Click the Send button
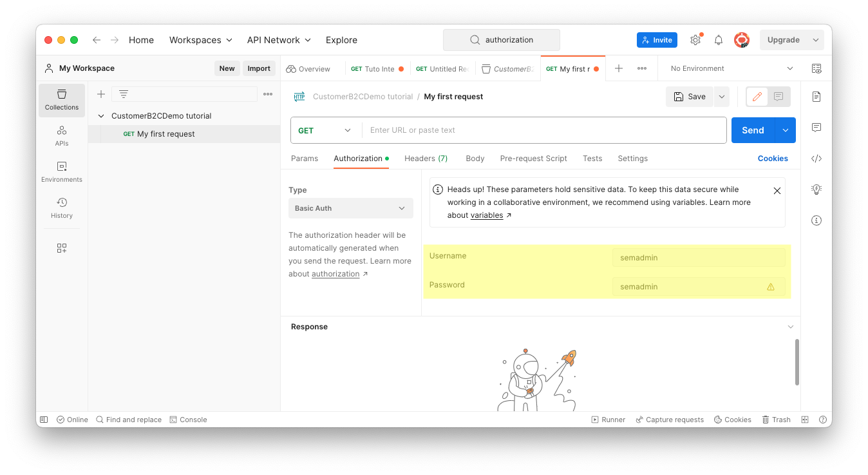This screenshot has height=475, width=868. pyautogui.click(x=753, y=130)
